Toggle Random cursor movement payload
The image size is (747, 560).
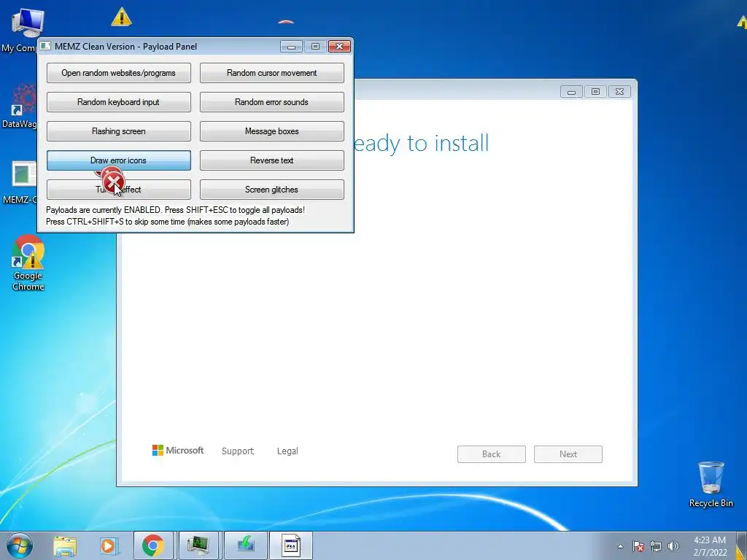click(x=271, y=73)
